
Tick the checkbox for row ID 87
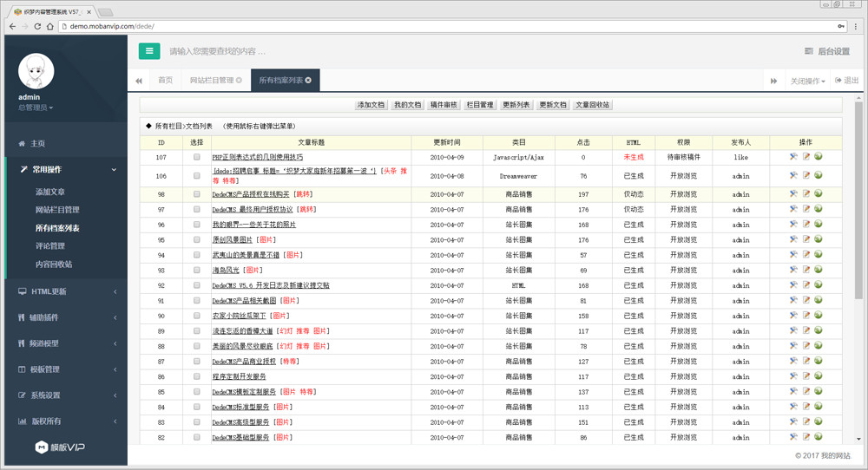tap(196, 361)
